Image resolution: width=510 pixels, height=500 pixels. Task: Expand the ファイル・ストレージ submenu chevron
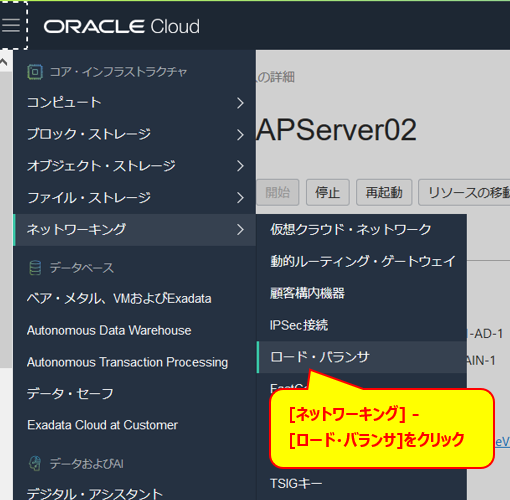point(240,198)
